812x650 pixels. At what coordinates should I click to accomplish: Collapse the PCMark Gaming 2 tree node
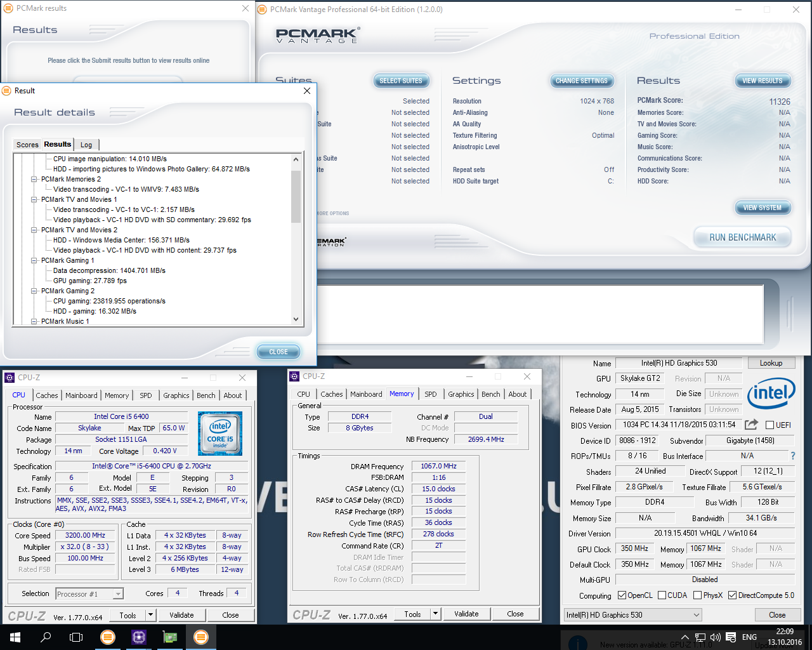(x=34, y=291)
